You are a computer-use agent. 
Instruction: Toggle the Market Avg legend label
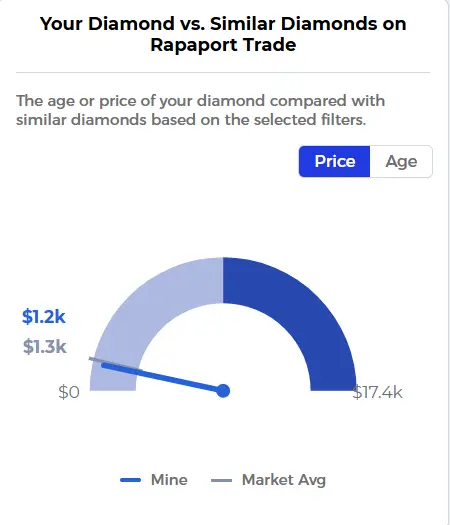tap(284, 480)
